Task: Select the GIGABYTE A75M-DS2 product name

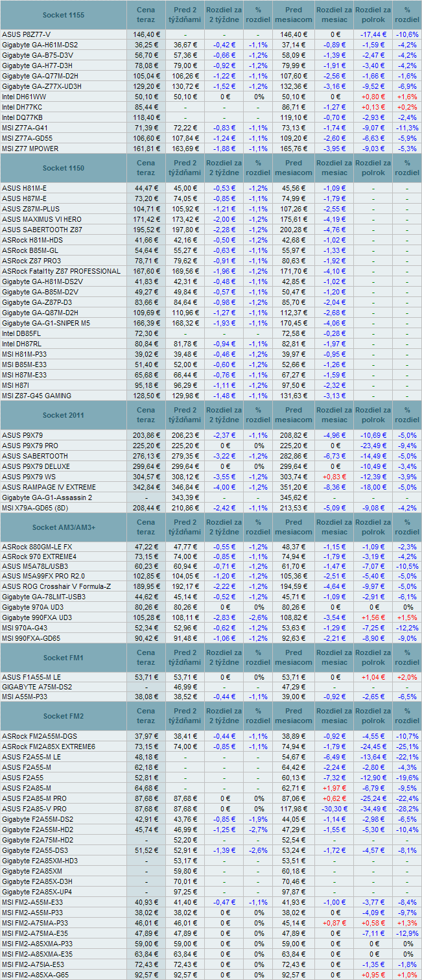Action: pyautogui.click(x=38, y=687)
